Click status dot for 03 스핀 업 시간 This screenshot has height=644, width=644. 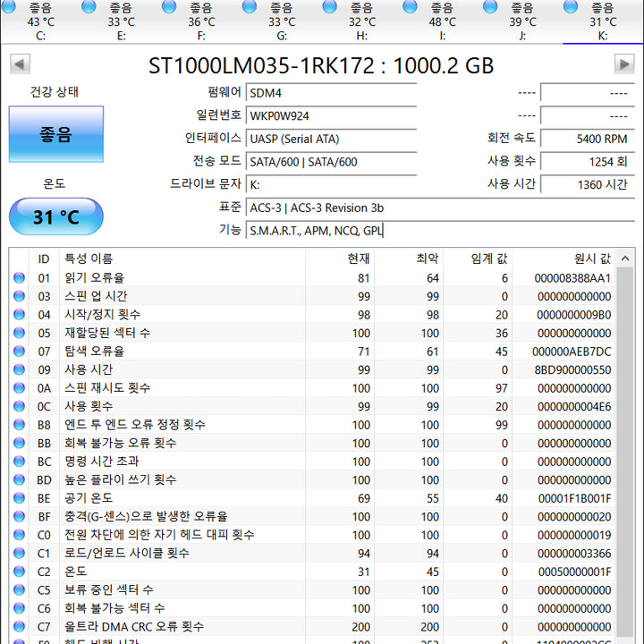pos(19,296)
